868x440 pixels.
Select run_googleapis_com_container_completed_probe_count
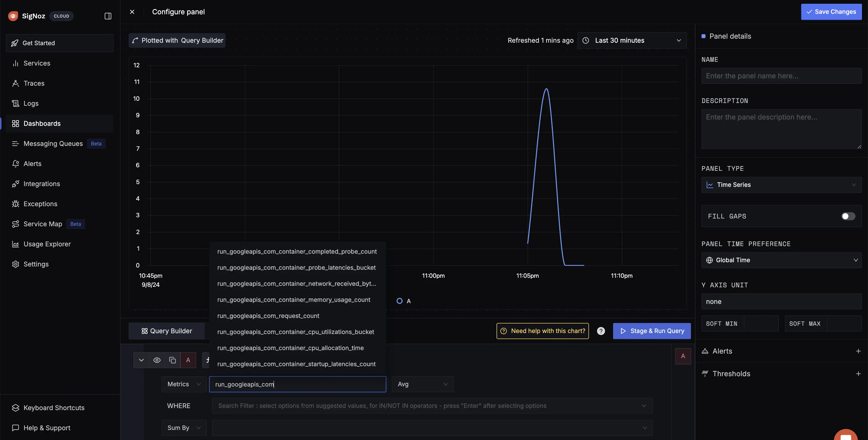click(298, 252)
